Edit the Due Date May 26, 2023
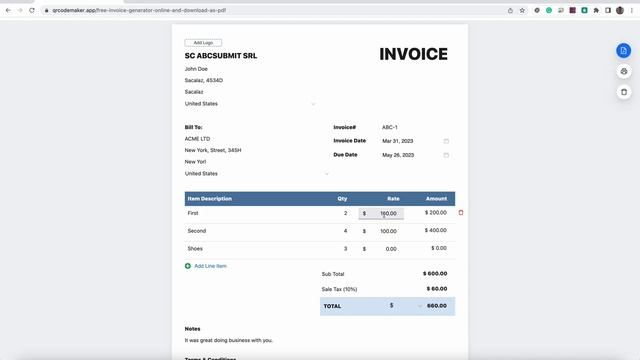Screen dimensions: 640x360 [398, 155]
